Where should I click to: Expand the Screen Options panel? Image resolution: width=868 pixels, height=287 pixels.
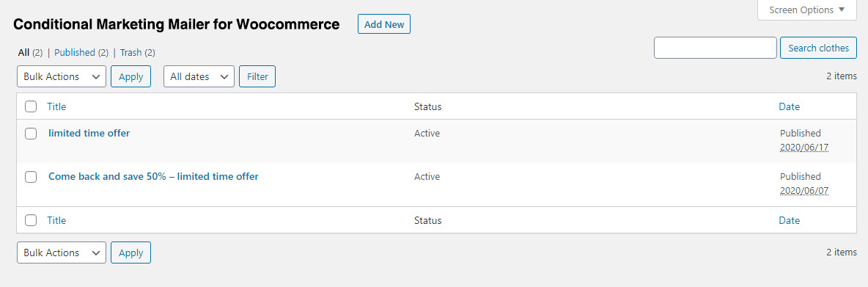[807, 10]
